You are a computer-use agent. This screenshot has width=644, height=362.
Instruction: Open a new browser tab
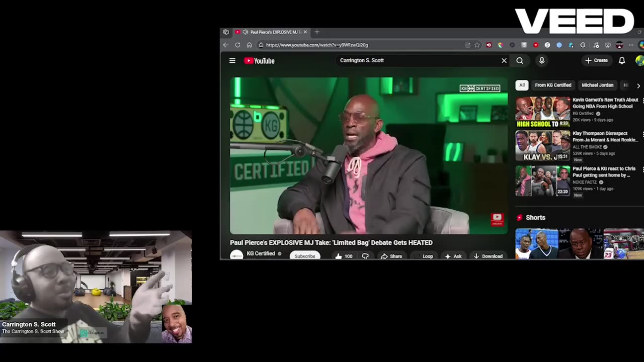coord(317,32)
